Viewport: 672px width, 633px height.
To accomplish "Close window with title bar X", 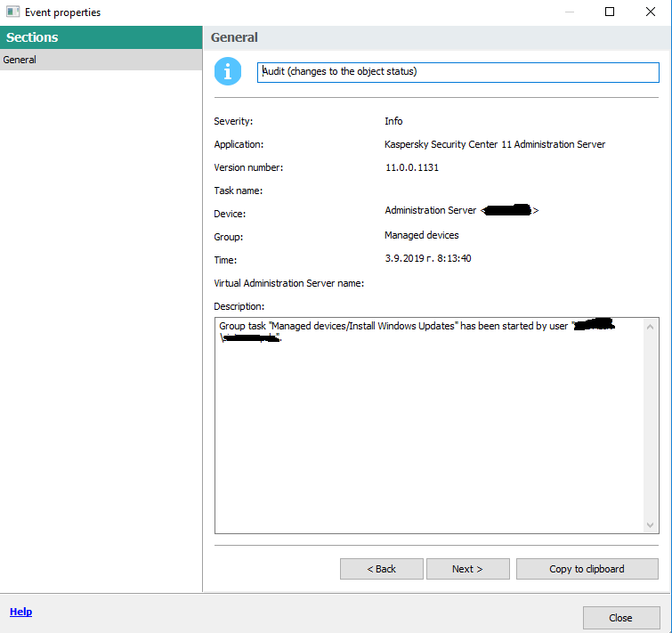I will (x=650, y=12).
